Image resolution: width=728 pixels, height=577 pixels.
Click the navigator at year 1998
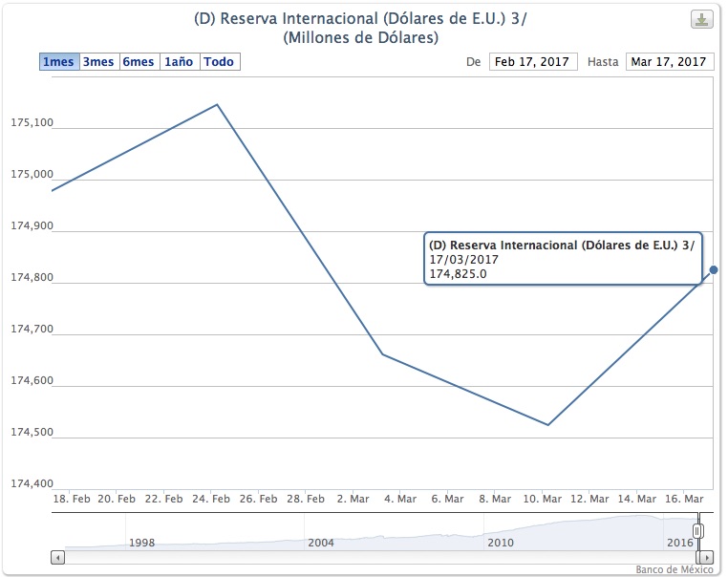pyautogui.click(x=141, y=542)
